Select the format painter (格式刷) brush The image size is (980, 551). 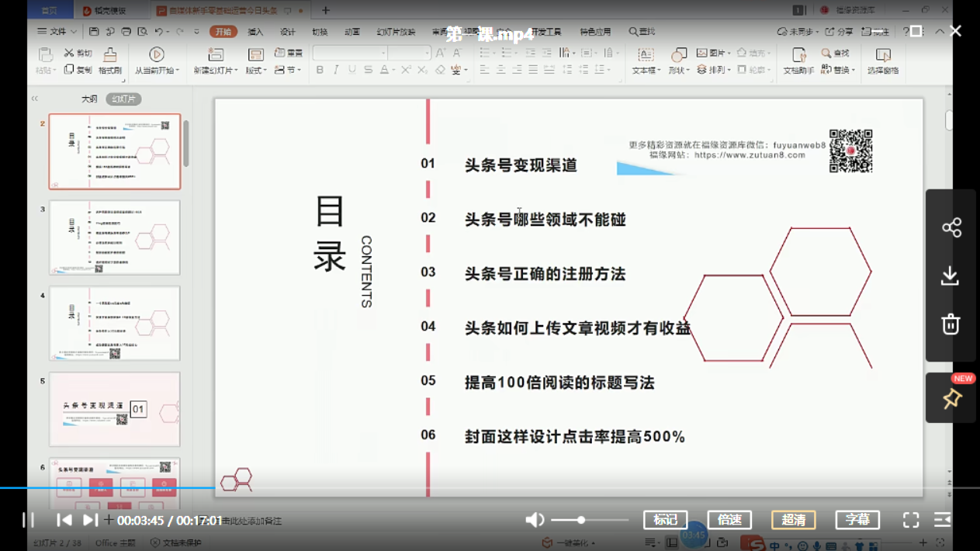[x=110, y=61]
